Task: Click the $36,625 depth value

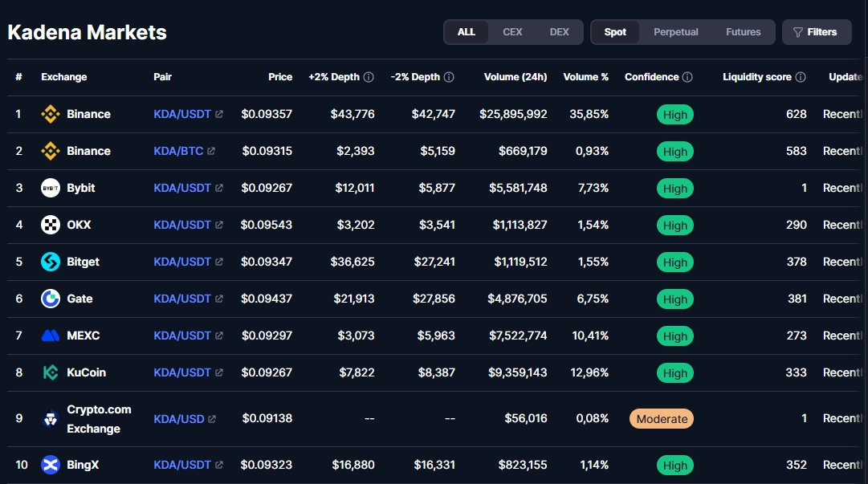Action: point(352,262)
